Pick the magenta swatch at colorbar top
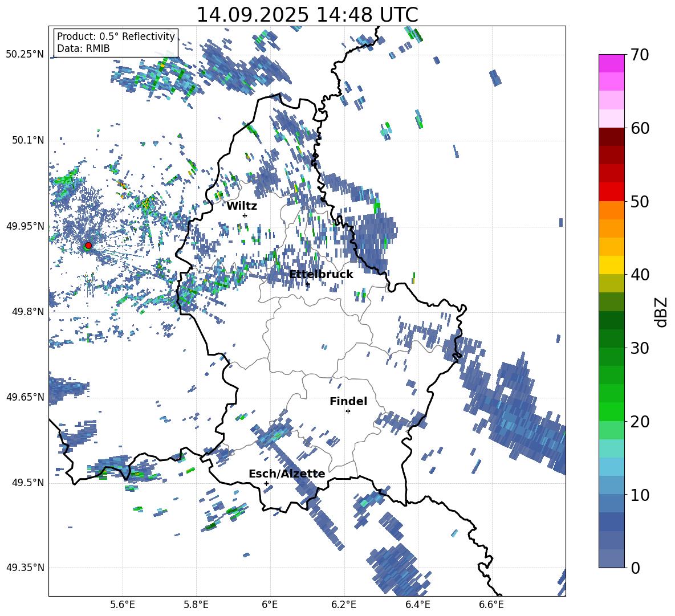 611,63
